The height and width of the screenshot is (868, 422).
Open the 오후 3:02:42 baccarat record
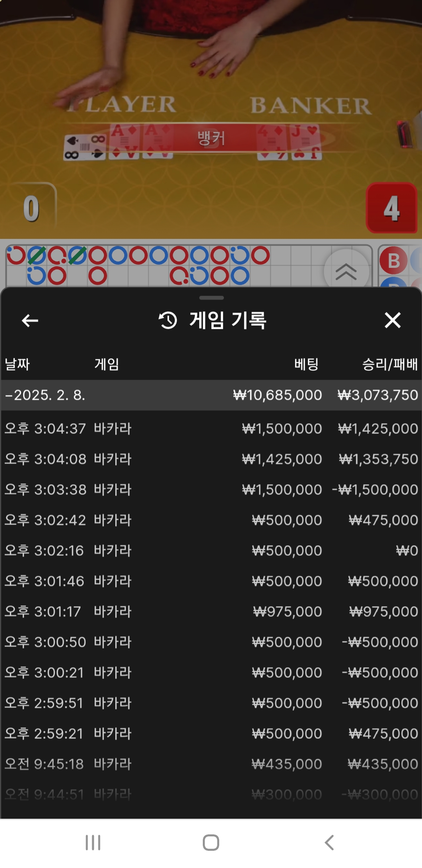click(211, 520)
